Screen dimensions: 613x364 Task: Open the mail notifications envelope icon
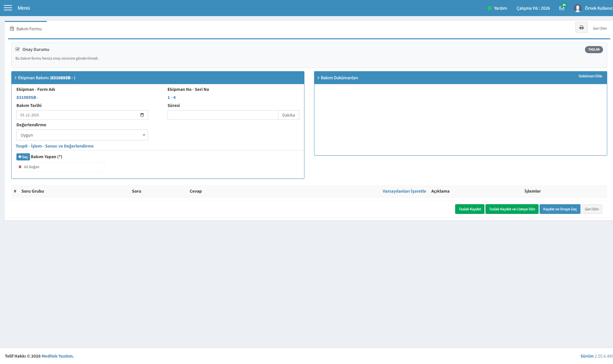[x=562, y=8]
